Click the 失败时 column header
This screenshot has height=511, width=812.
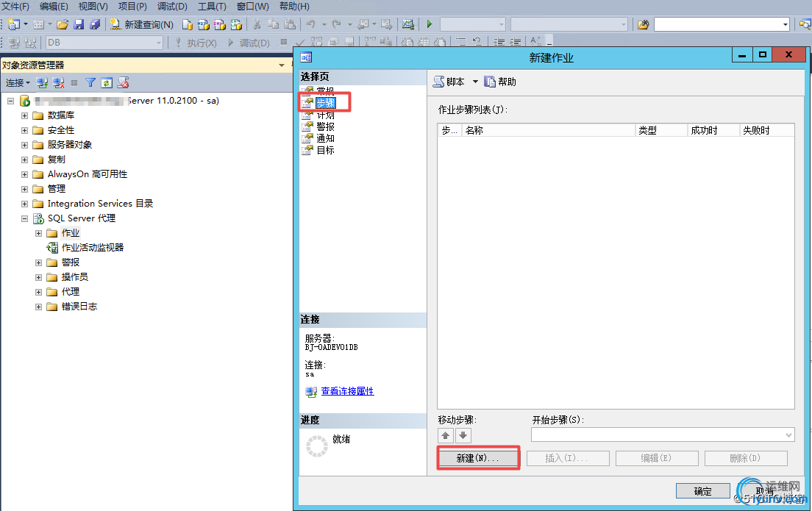pos(767,130)
